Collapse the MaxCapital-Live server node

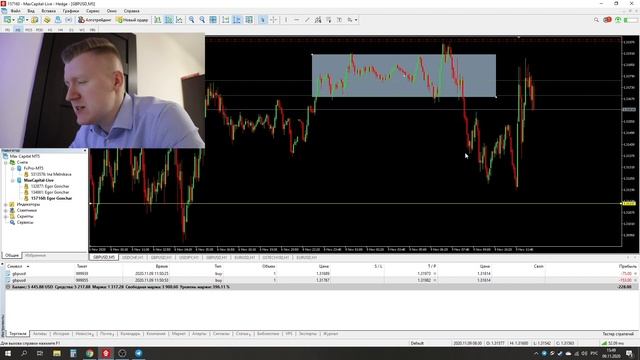(x=13, y=180)
